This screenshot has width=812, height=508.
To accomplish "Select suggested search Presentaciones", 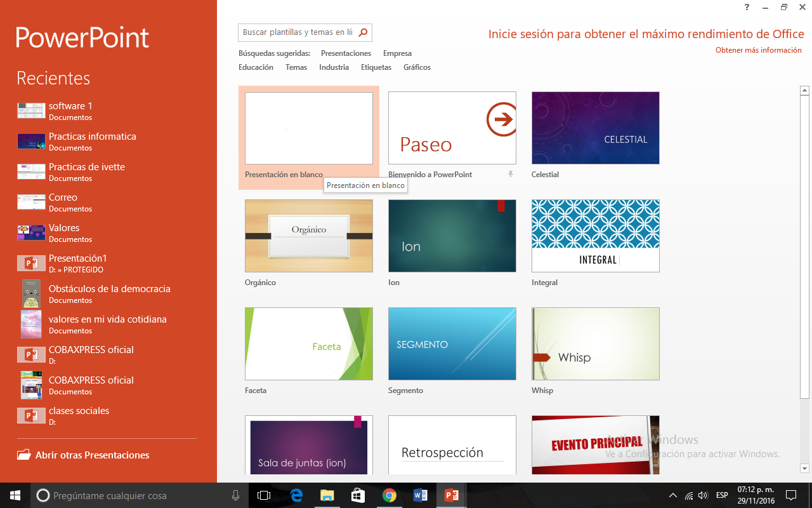I will click(x=346, y=53).
